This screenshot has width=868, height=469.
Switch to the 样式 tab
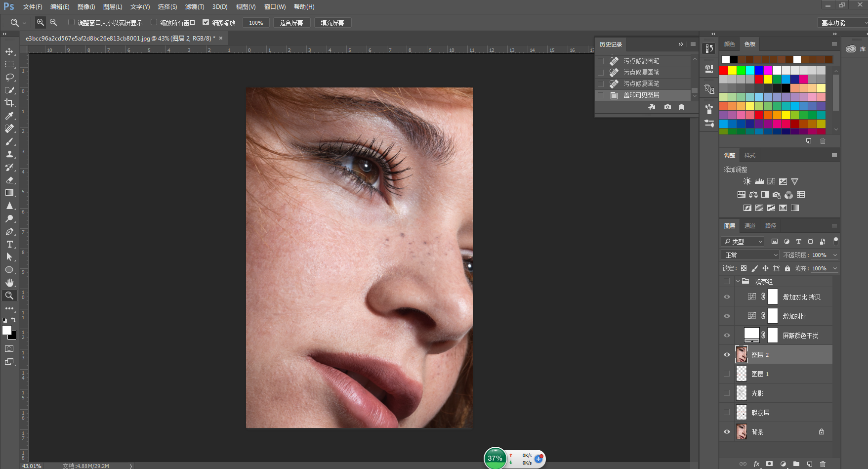tap(750, 155)
